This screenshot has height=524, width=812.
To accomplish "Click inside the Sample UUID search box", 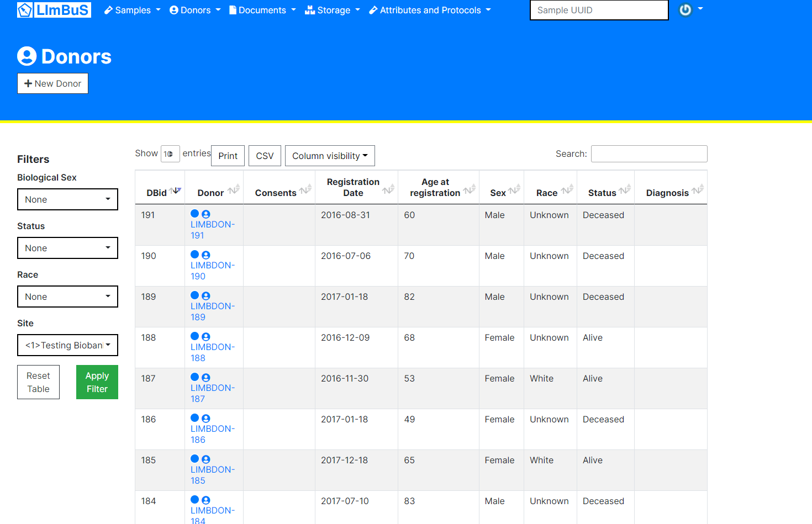I will tap(599, 10).
